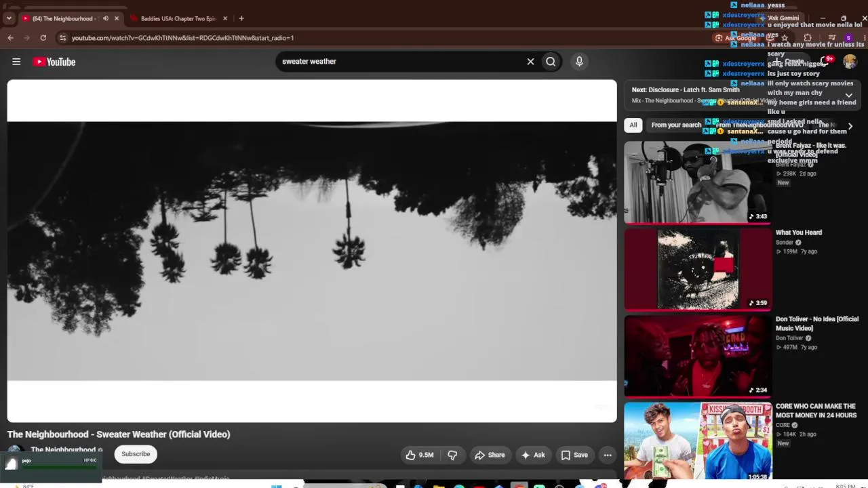Click the Create button on YouTube

click(x=789, y=62)
